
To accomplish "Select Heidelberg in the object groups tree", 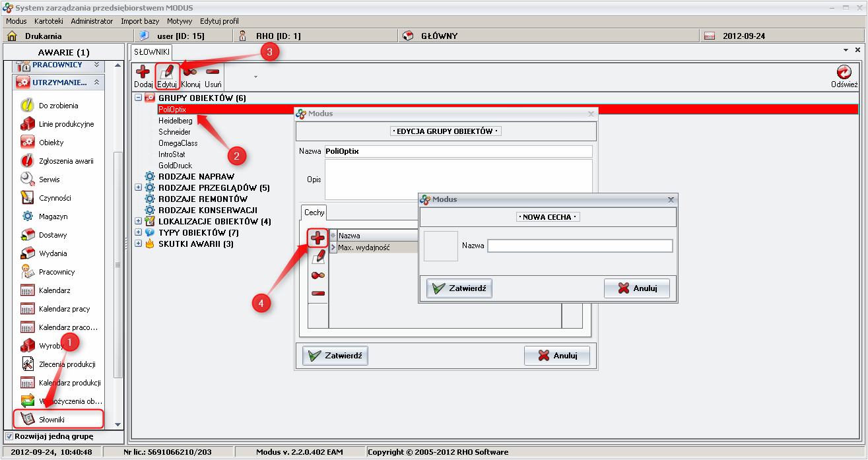I will tap(176, 121).
